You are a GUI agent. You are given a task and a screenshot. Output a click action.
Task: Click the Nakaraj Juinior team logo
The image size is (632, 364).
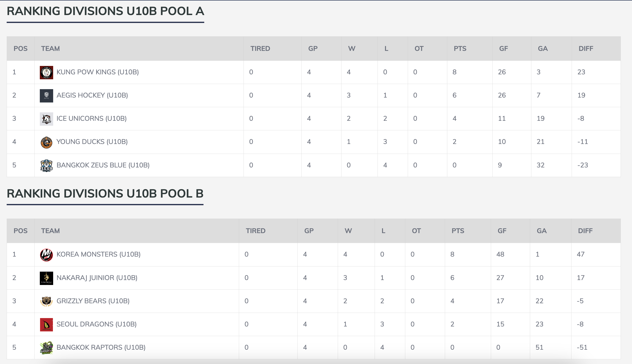[46, 278]
